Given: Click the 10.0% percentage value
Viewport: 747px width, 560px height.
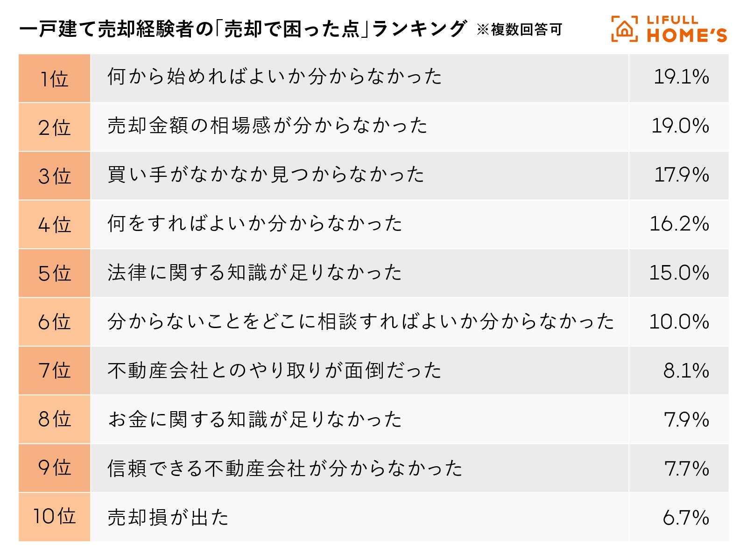Looking at the screenshot, I should 679,322.
